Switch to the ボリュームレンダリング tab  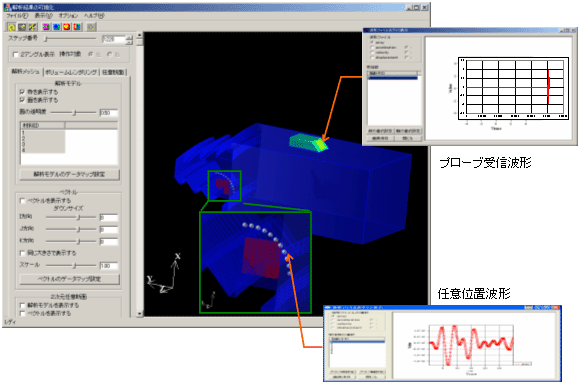pos(71,72)
